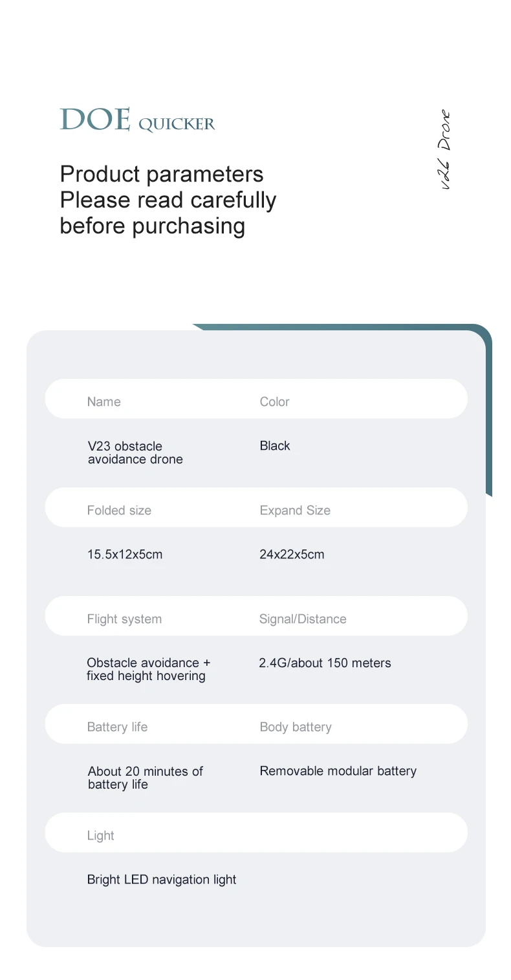
Task: Click the Flight system label
Action: [x=124, y=619]
